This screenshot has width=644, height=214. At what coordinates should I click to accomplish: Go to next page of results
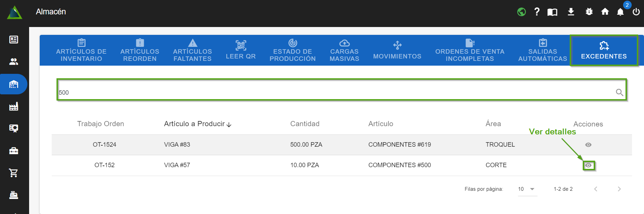pos(619,189)
